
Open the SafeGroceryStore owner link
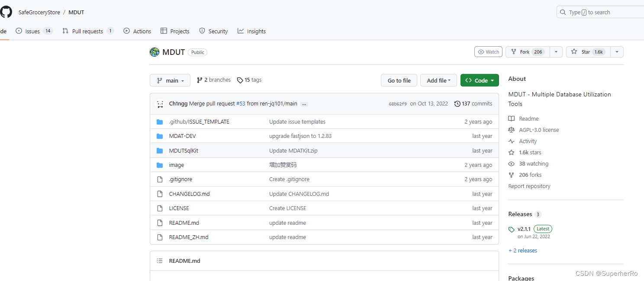point(39,13)
